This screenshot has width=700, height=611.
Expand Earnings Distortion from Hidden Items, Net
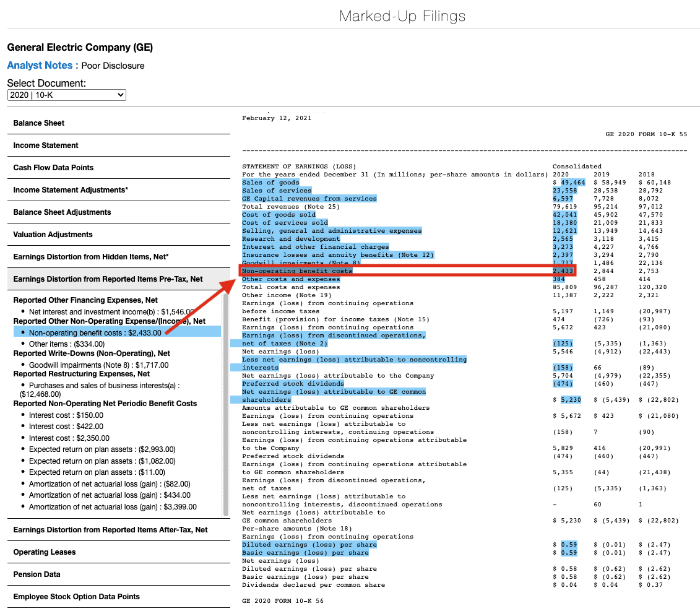coord(119,258)
